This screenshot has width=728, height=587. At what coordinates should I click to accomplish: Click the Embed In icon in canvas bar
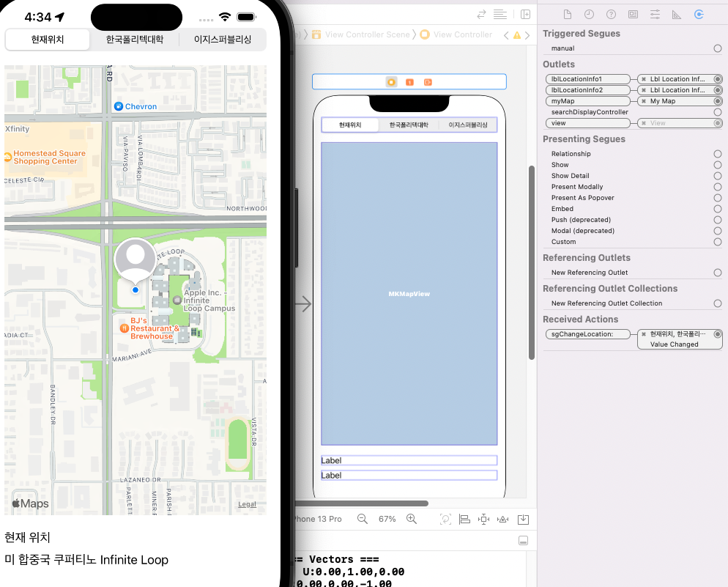(523, 519)
